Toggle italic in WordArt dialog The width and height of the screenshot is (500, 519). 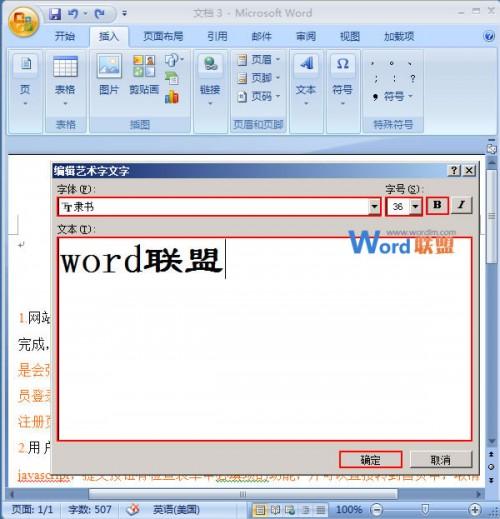pos(461,205)
